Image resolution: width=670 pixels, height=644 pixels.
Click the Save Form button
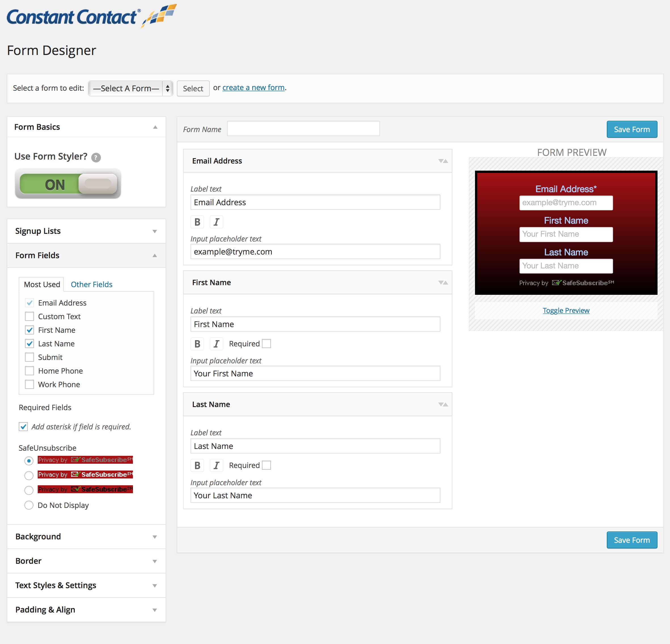632,128
